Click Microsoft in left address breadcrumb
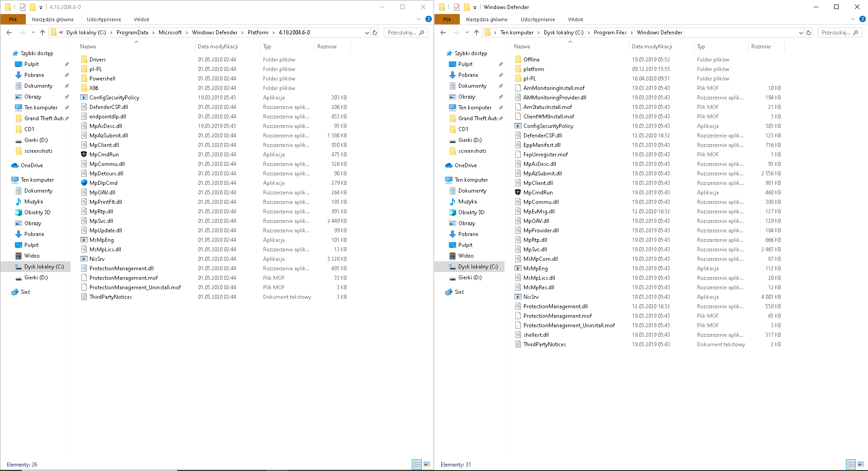Viewport: 868px width, 471px height. pyautogui.click(x=170, y=33)
